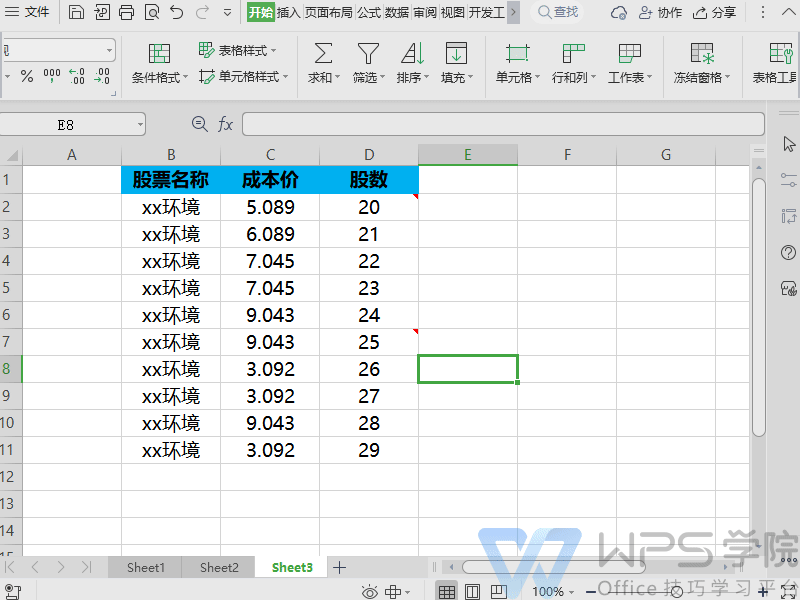Image resolution: width=800 pixels, height=600 pixels.
Task: Toggle the reading mode cross icon
Action: click(393, 592)
